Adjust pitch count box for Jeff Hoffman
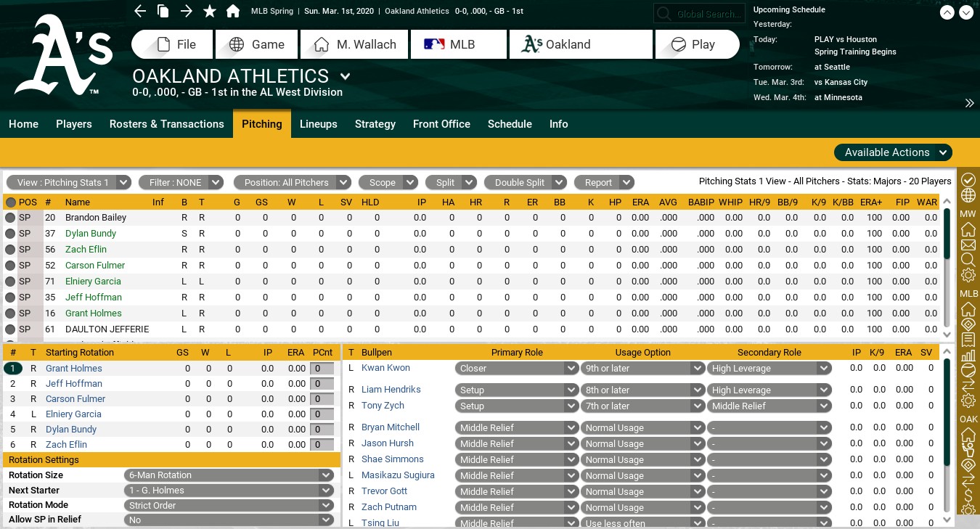Screen dimensions: 980x529 coord(322,384)
